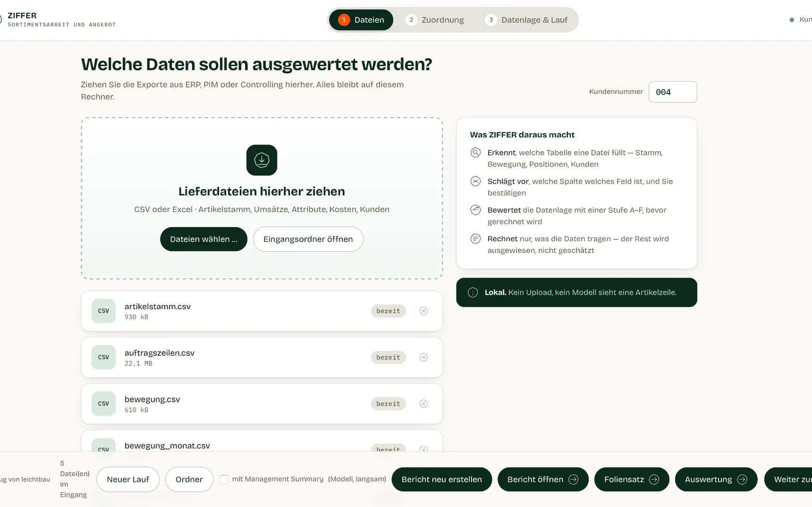Enable the Management Summary checkbox
Screen dimensions: 812x507
tap(224, 480)
